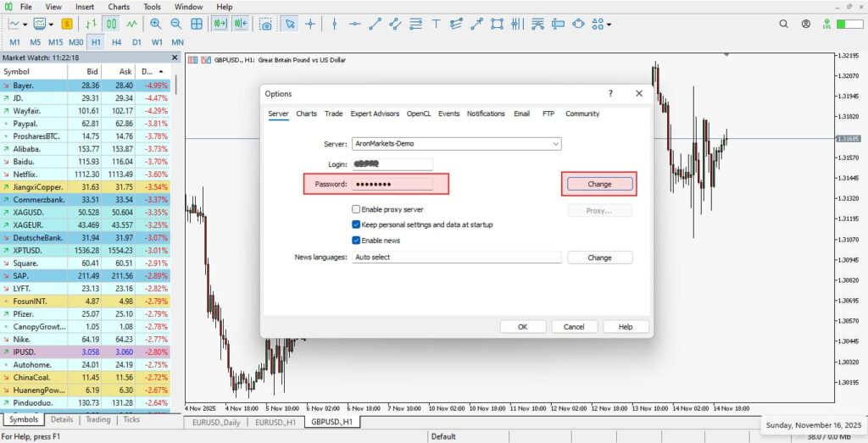
Task: Click the tile windows grid icon
Action: coord(197,25)
